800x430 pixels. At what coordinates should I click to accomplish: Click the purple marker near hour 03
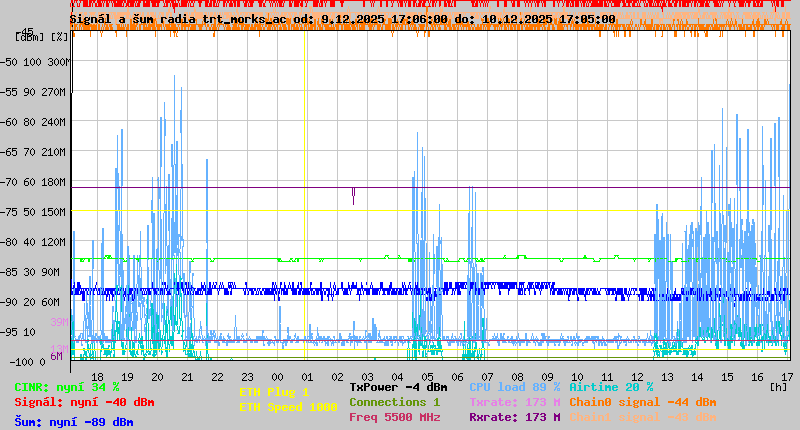353,195
